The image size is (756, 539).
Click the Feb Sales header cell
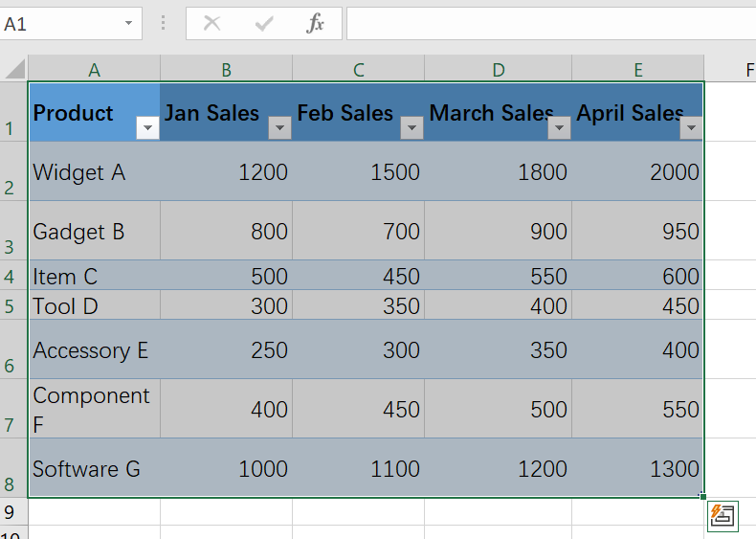358,112
